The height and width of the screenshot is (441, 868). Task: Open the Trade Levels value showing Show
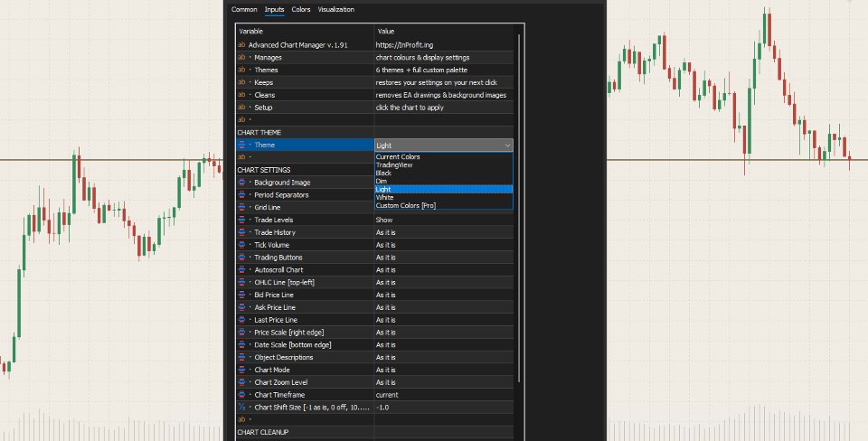coord(443,220)
